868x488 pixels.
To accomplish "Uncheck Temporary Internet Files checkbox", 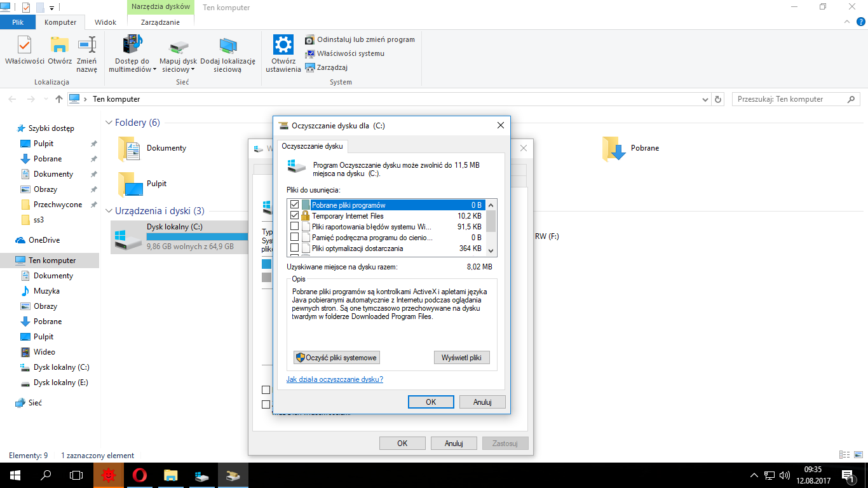I will click(x=294, y=216).
